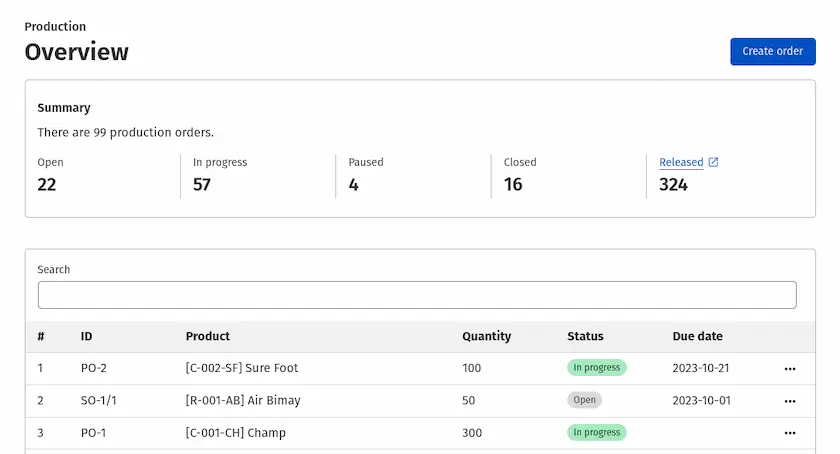Open the three-dot menu for SO-1/1

(790, 401)
